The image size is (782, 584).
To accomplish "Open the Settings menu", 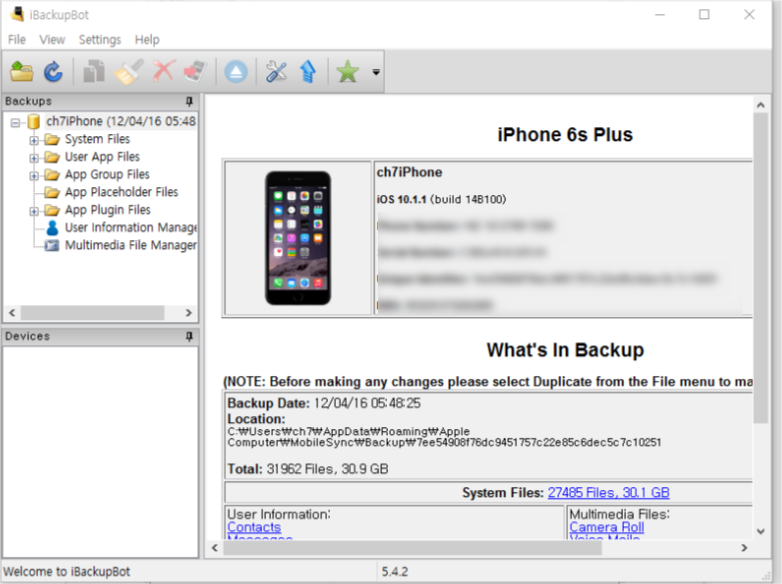I will coord(100,39).
